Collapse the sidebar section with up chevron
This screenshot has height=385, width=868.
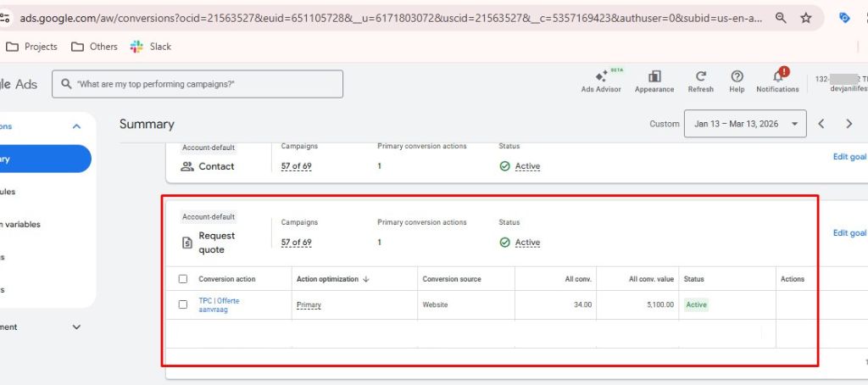click(x=76, y=126)
